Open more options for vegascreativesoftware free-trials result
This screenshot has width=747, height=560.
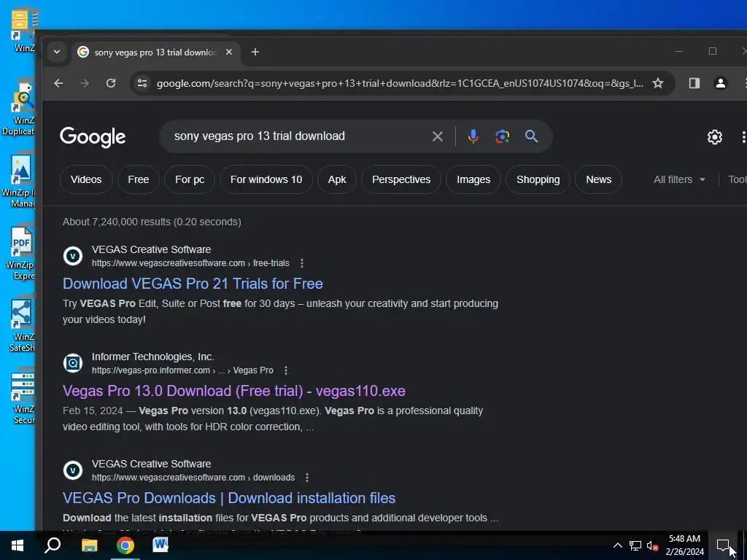(302, 263)
